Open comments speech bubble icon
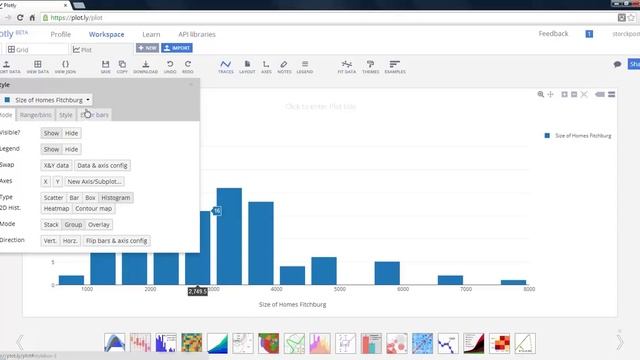640x360 pixels. pyautogui.click(x=617, y=64)
